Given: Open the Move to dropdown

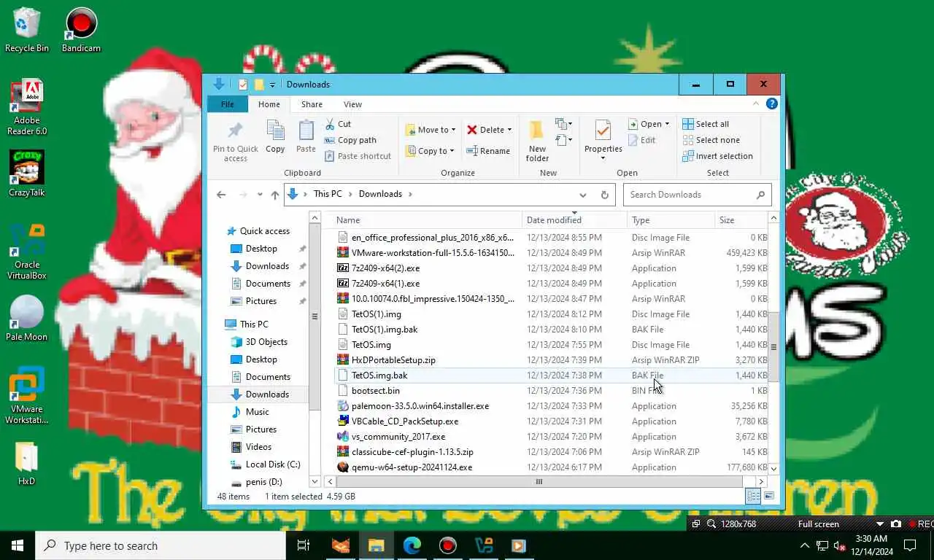Looking at the screenshot, I should pos(431,130).
